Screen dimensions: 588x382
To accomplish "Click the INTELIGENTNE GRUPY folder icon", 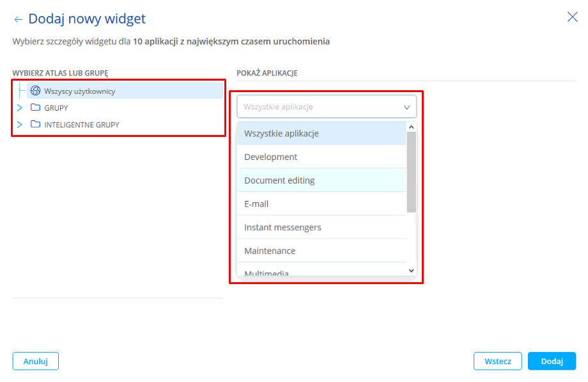I will click(x=36, y=124).
